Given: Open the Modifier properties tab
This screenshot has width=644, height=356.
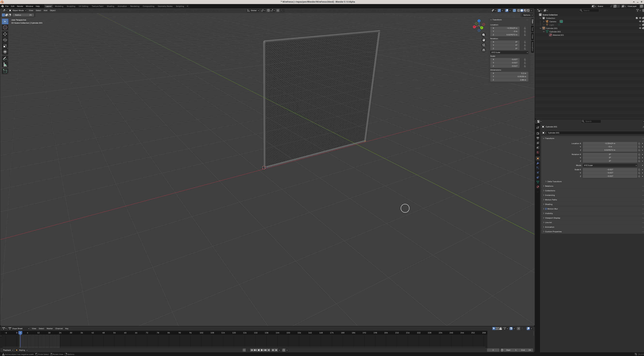Looking at the screenshot, I should pyautogui.click(x=538, y=163).
